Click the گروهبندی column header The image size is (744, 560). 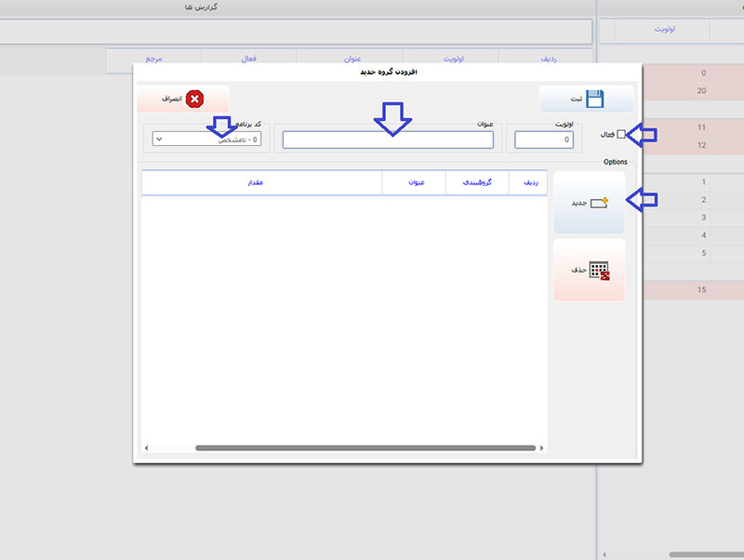point(478,182)
